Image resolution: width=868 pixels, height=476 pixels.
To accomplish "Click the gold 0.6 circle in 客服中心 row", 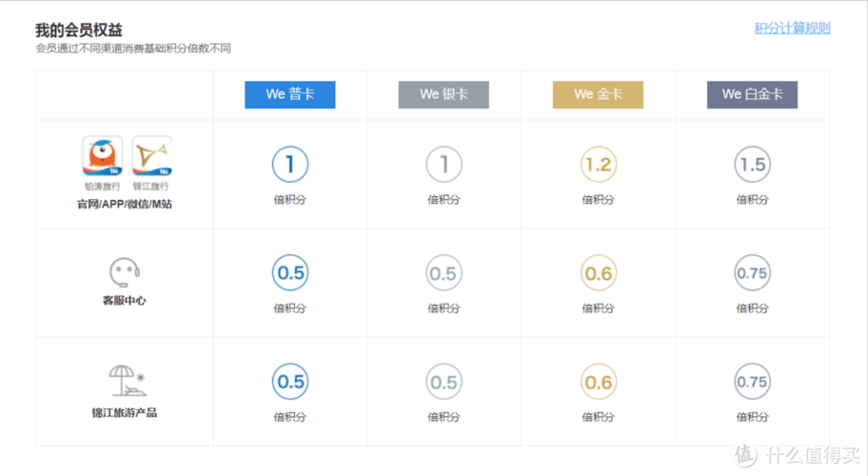I will tap(598, 273).
